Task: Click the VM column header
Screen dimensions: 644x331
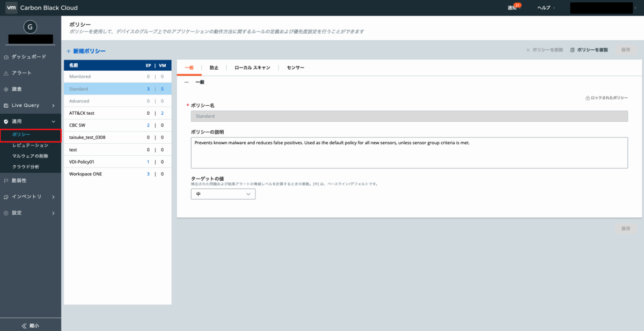Action: tap(163, 65)
